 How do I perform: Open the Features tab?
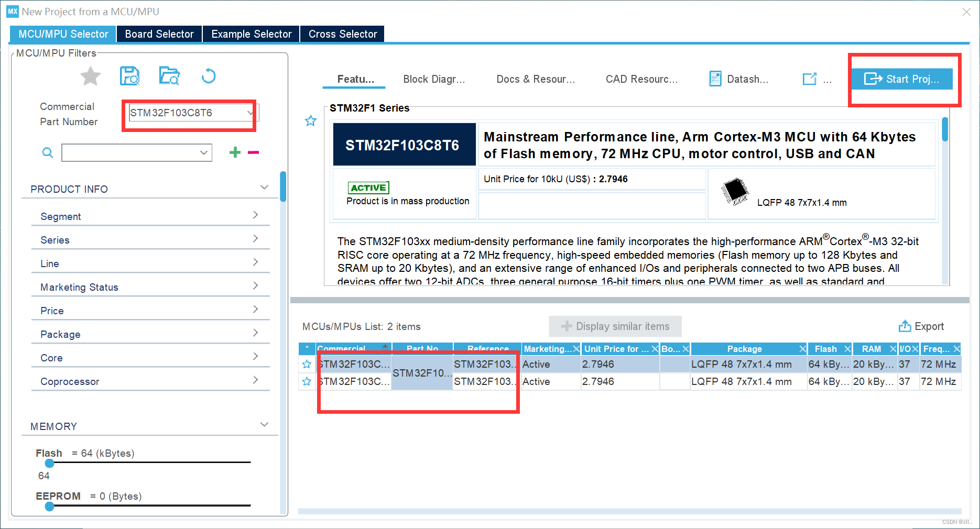355,79
